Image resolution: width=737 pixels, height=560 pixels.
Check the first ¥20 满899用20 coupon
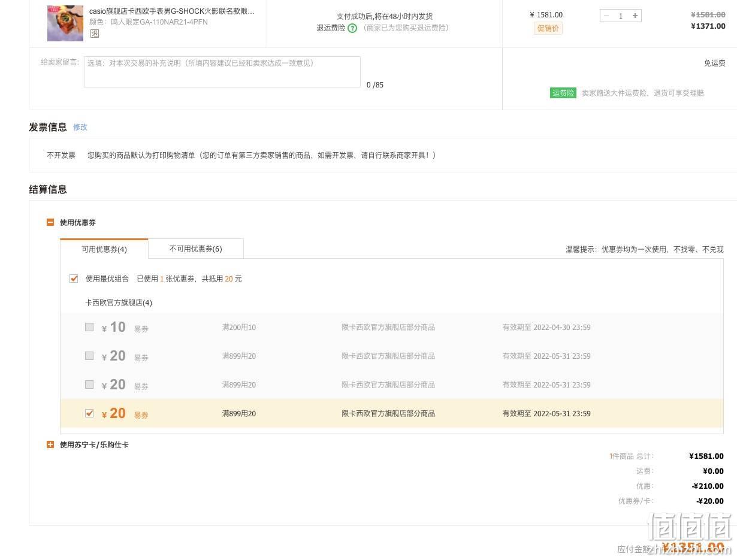click(x=89, y=356)
